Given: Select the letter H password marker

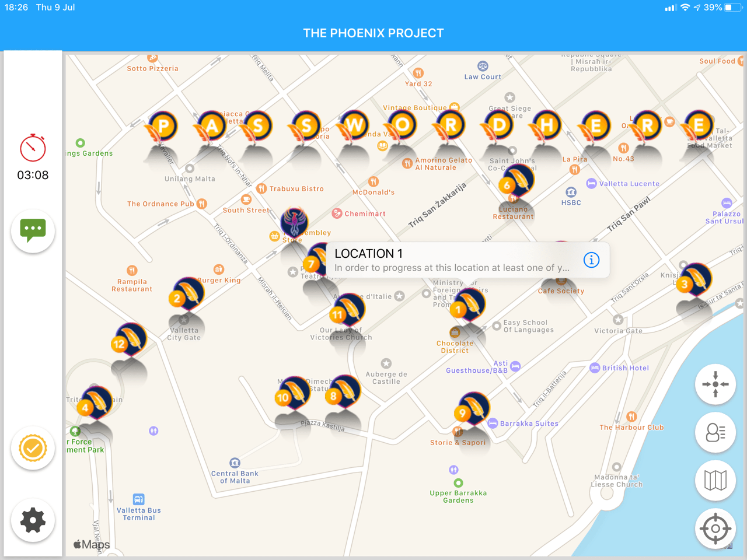Looking at the screenshot, I should [546, 126].
